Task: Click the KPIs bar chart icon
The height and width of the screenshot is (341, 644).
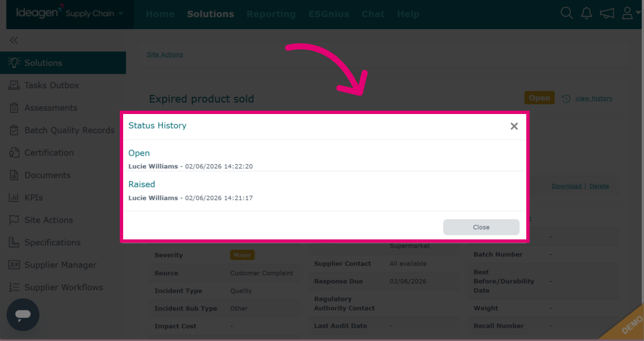Action: (x=14, y=197)
